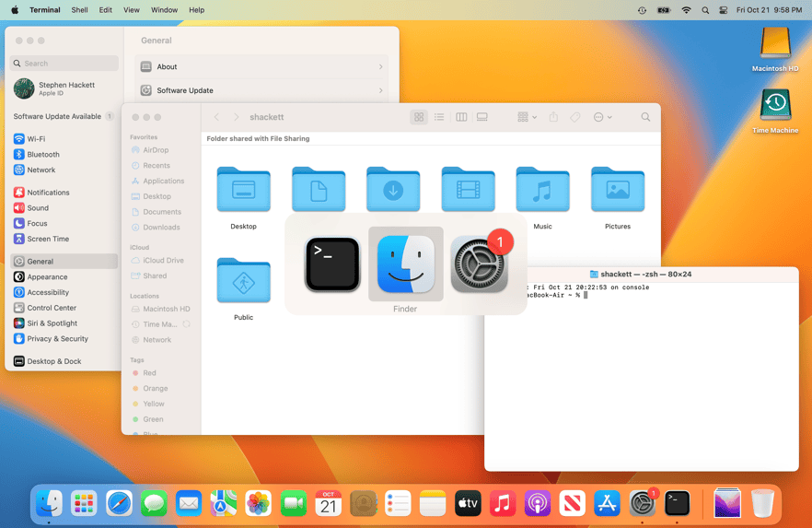Click the Finder window search icon
This screenshot has height=528, width=812.
645,117
